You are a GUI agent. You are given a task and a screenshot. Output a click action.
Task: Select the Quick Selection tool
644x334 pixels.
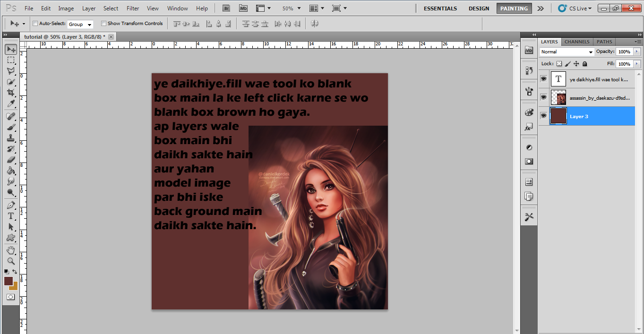[10, 82]
